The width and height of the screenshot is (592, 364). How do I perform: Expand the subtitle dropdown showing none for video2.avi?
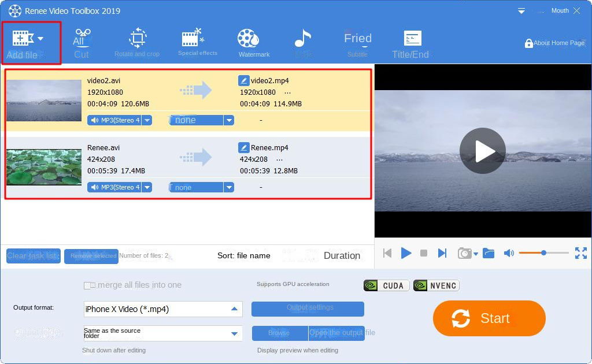click(230, 120)
